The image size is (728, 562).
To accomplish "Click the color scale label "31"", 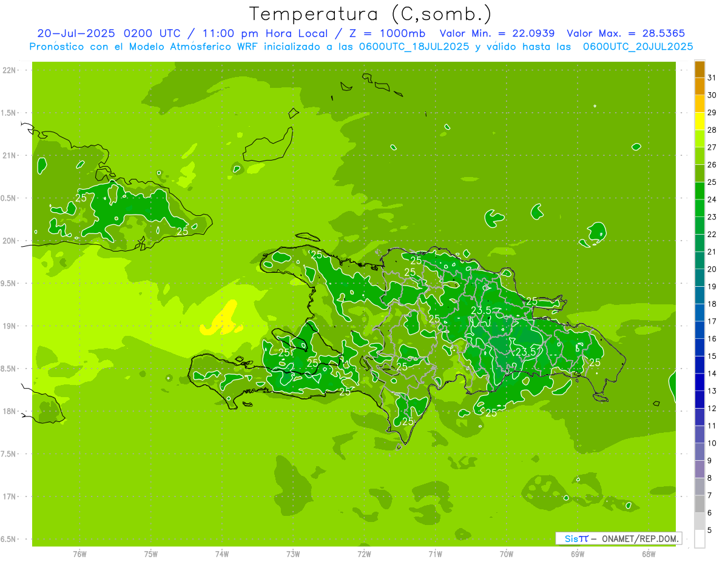I will coord(712,78).
